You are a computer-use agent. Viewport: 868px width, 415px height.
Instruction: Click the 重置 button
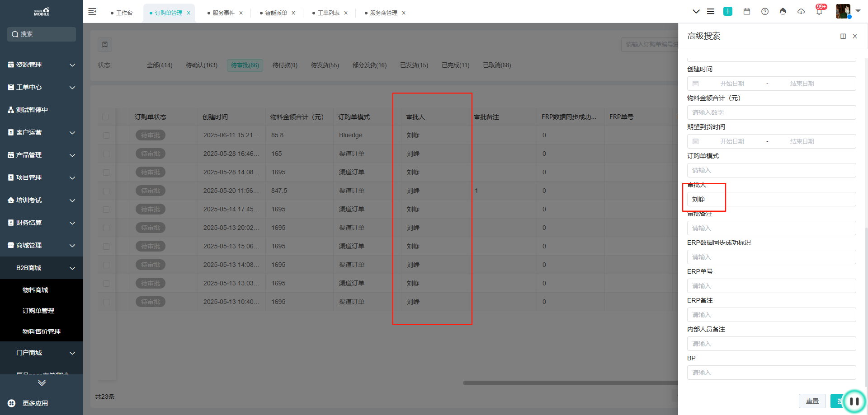click(812, 401)
